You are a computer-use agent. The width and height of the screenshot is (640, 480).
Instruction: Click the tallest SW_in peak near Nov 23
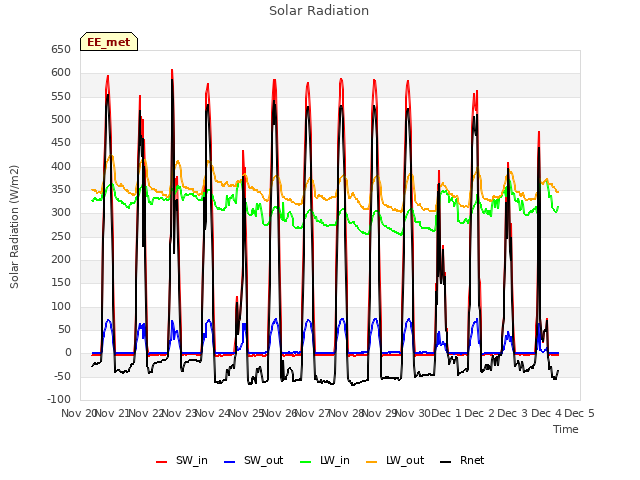click(172, 71)
